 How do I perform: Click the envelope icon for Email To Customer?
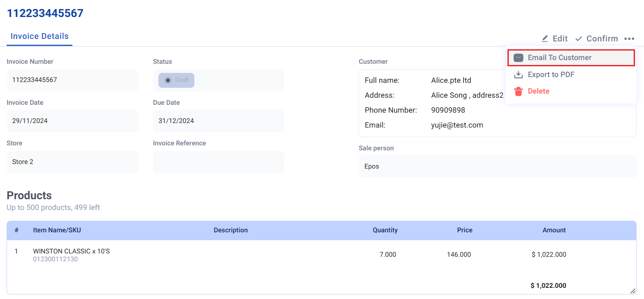[518, 58]
